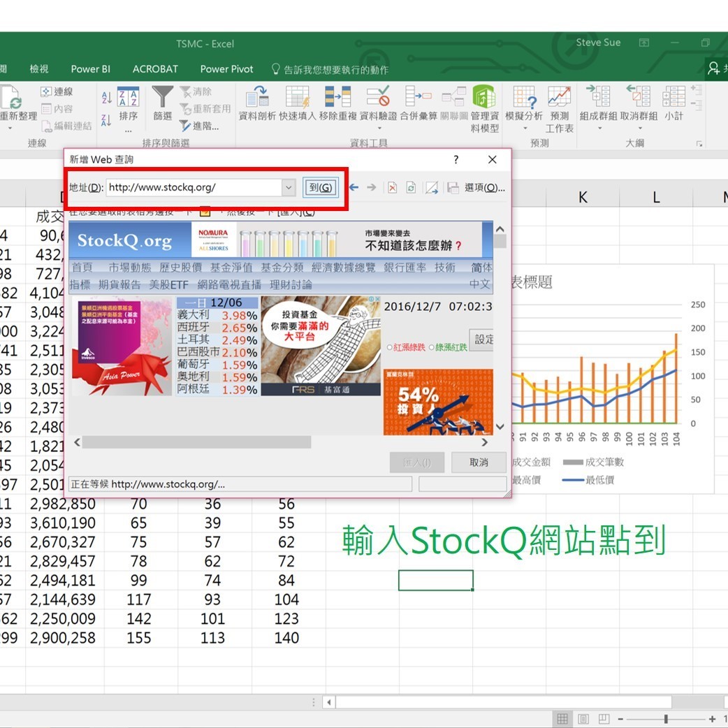Click the 銀行匯率 navigation link
This screenshot has height=728, width=728.
pos(405,268)
